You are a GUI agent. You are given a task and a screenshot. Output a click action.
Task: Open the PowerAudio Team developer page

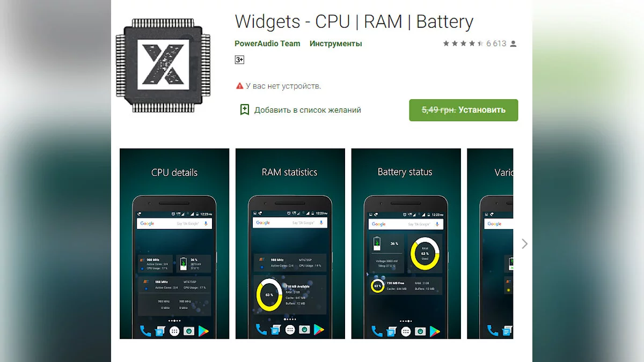click(x=267, y=43)
